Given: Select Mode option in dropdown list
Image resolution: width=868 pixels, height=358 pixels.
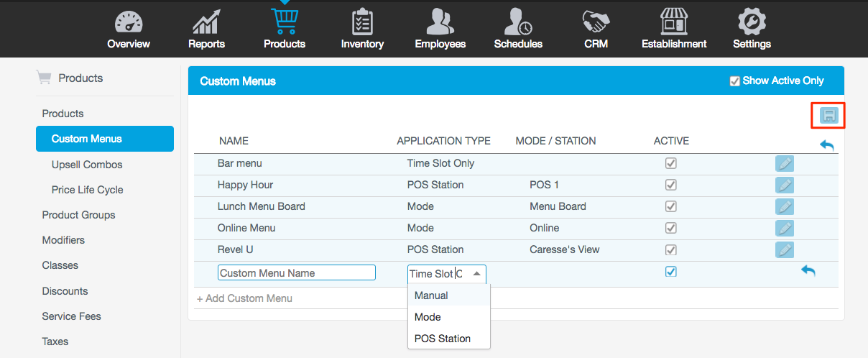Looking at the screenshot, I should tap(428, 317).
